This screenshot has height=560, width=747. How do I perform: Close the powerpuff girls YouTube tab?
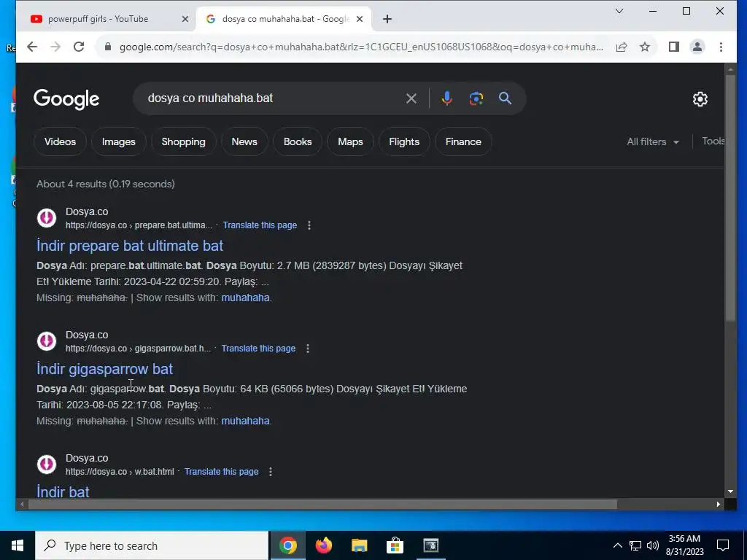185,19
